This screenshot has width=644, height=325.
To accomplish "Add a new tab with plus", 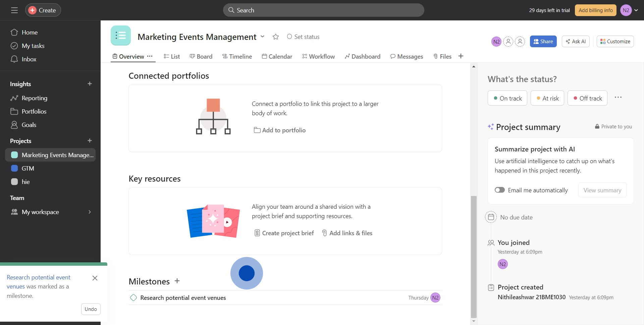I will point(461,56).
